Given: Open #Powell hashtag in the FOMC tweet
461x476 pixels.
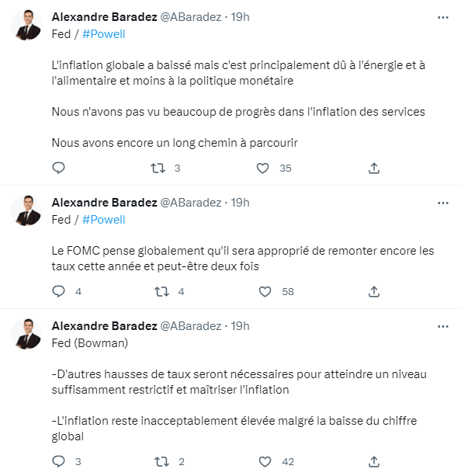Looking at the screenshot, I should pos(103,220).
